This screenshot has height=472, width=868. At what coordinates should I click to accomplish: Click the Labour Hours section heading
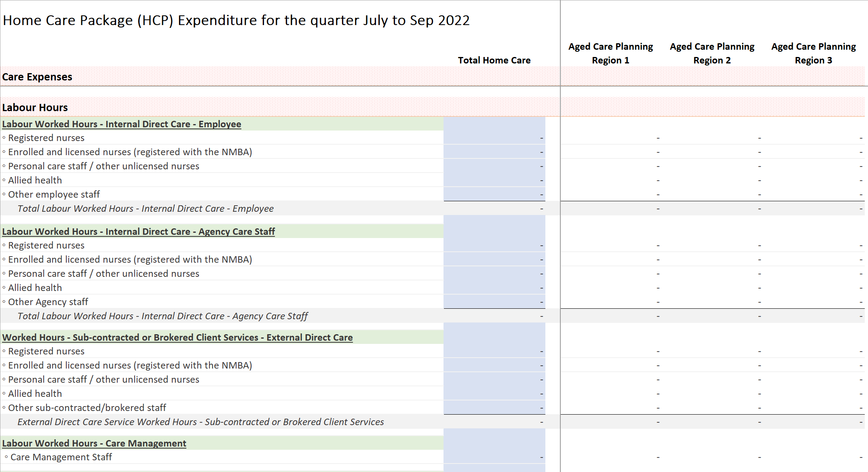(x=35, y=107)
